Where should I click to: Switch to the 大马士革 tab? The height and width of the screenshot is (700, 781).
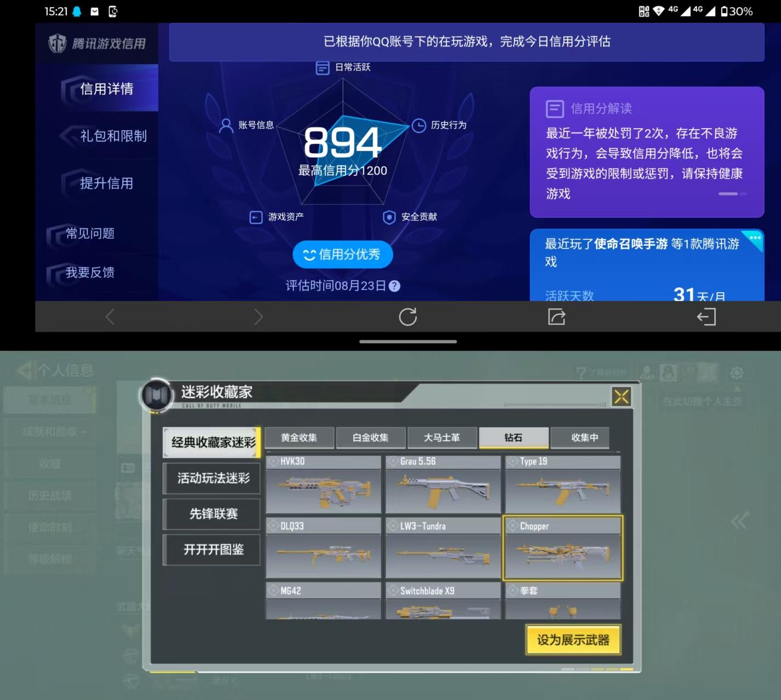442,438
